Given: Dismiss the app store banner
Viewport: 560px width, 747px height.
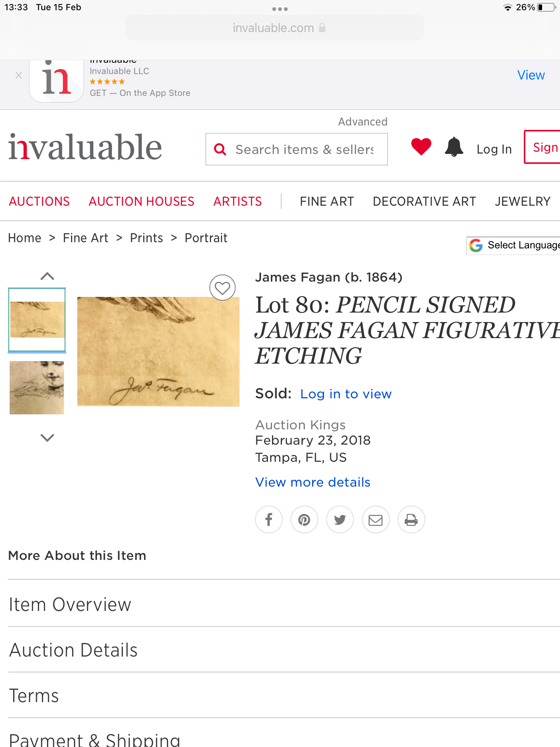Looking at the screenshot, I should [19, 76].
